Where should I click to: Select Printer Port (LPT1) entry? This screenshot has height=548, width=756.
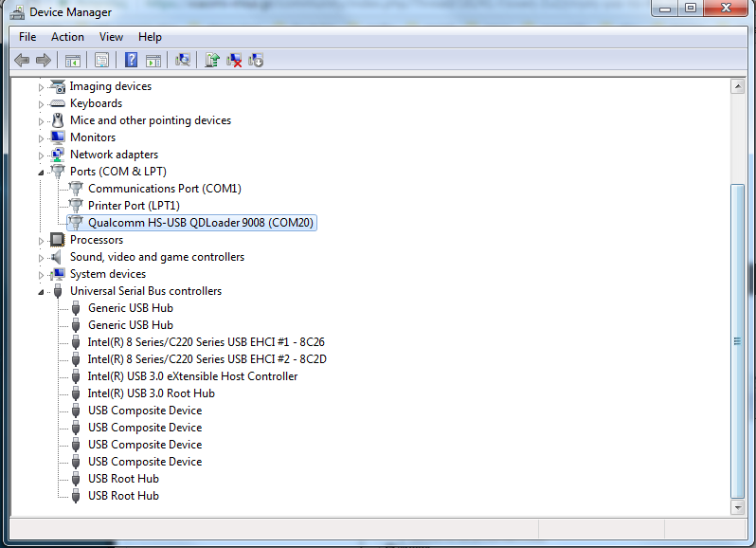pyautogui.click(x=134, y=206)
